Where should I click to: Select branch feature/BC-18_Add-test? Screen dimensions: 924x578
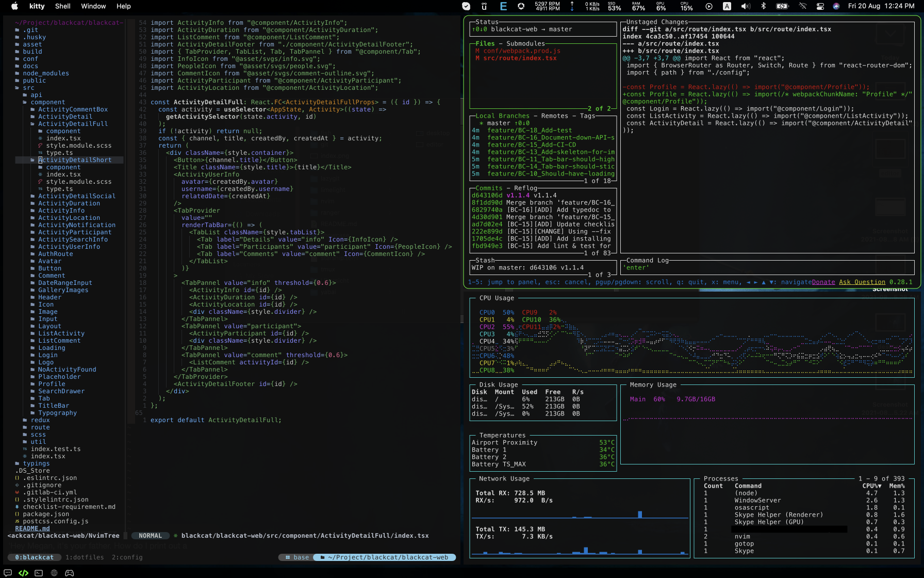pos(529,131)
